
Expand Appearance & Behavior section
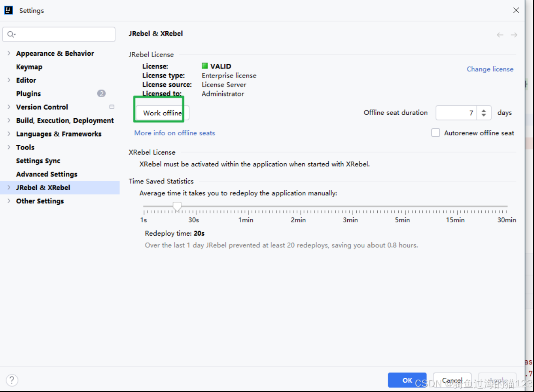click(9, 53)
